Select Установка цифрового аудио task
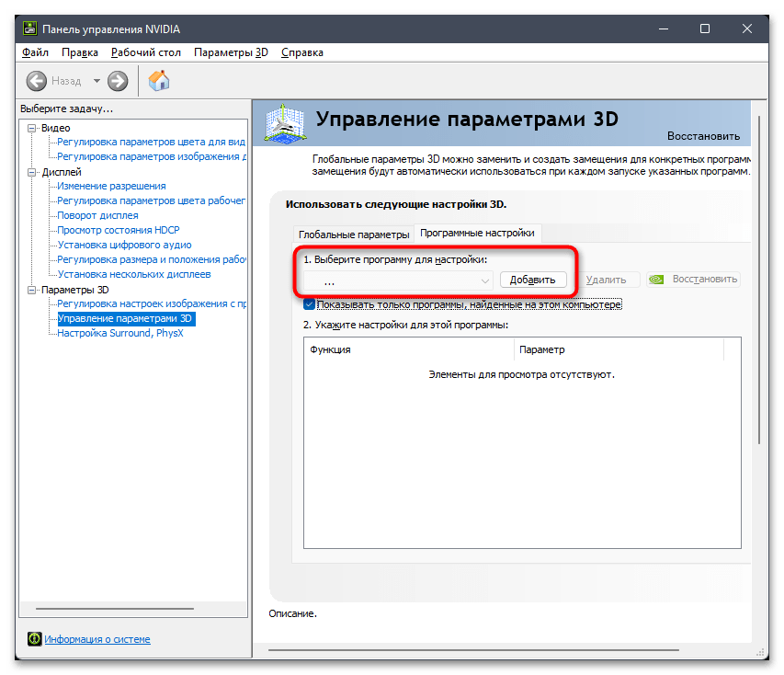This screenshot has width=784, height=675. (124, 245)
